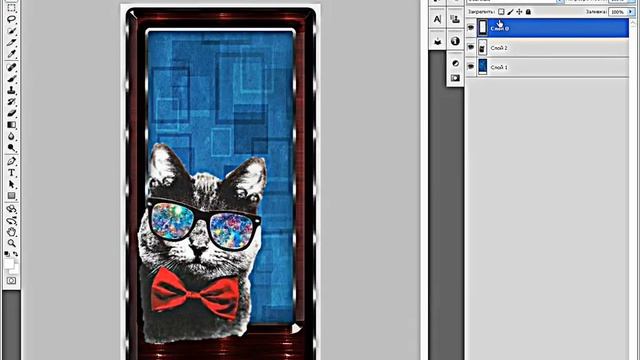Click the red bow tie on canvas

(195, 292)
